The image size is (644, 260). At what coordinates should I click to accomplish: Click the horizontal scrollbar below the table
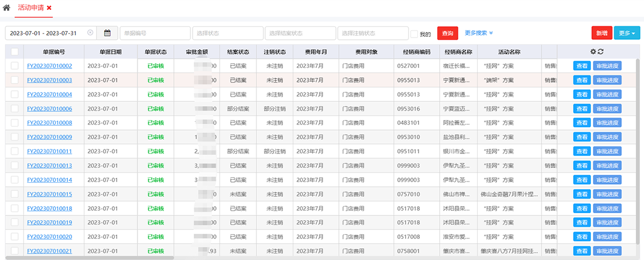[88, 257]
